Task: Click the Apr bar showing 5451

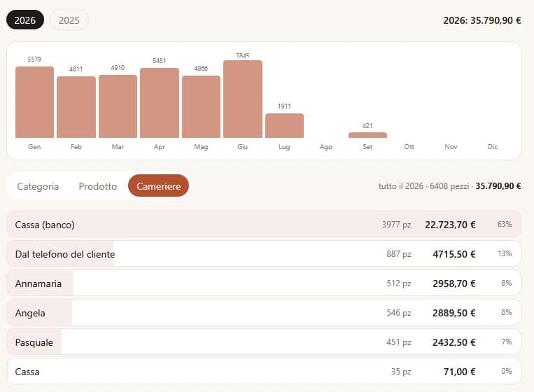Action: click(x=160, y=103)
